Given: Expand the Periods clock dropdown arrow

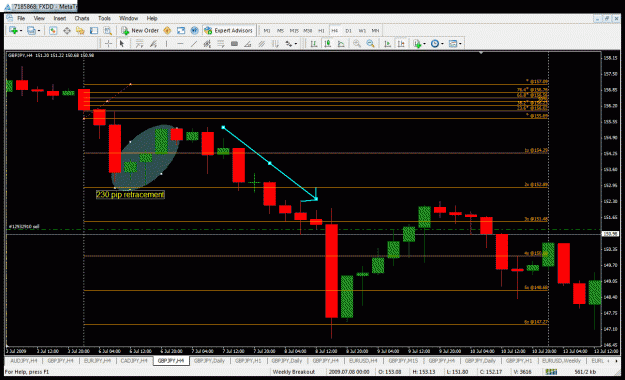Looking at the screenshot, I should [x=442, y=44].
